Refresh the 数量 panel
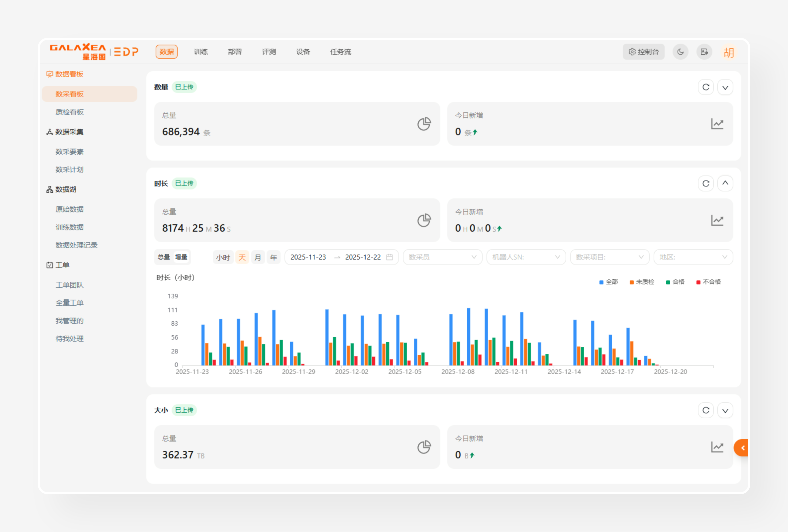Screen dimensions: 788x532 click(x=706, y=88)
